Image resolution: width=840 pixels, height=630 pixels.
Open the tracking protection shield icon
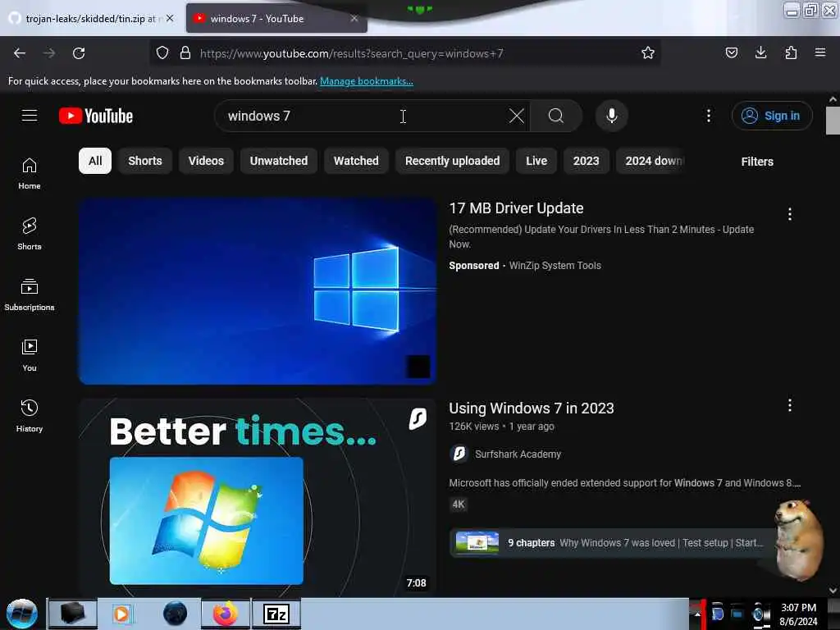pyautogui.click(x=162, y=53)
